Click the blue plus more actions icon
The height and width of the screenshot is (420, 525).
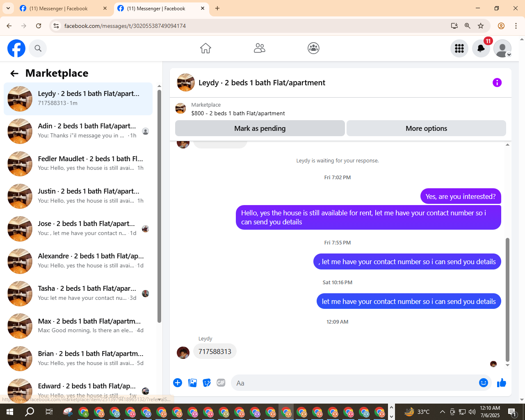[178, 383]
